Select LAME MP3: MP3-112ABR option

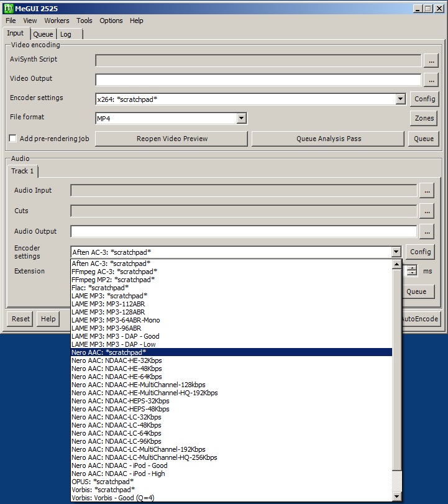coord(231,304)
